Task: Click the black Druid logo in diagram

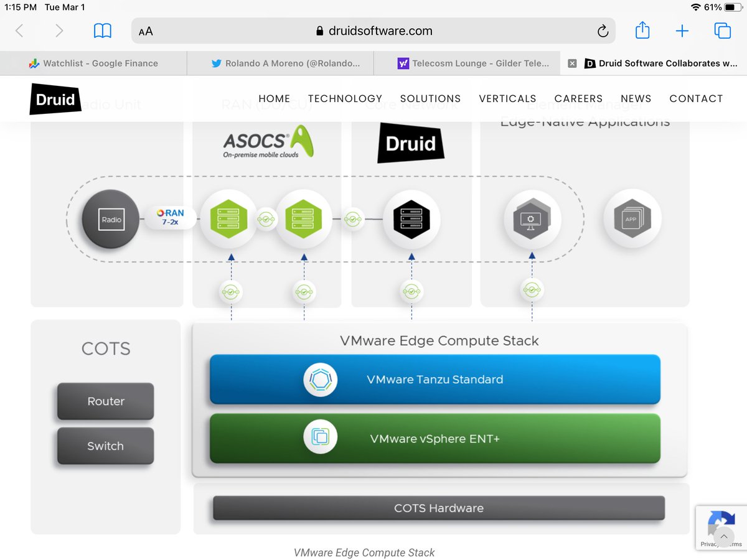Action: click(411, 143)
